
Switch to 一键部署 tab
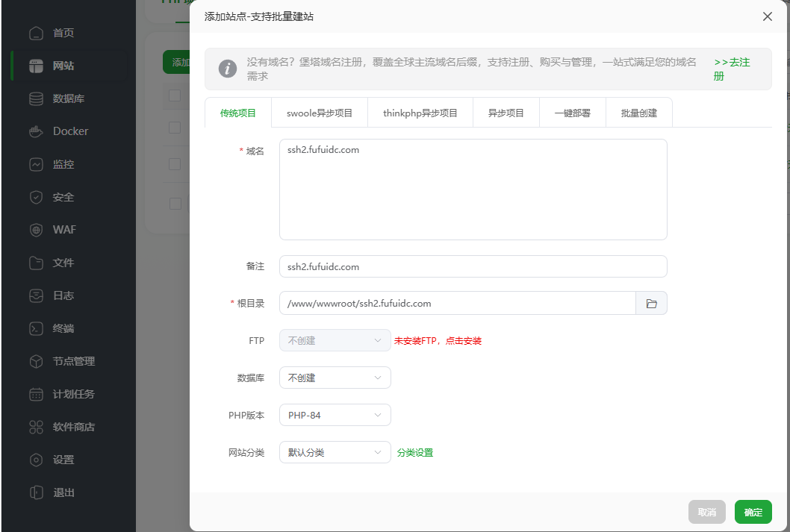point(573,113)
